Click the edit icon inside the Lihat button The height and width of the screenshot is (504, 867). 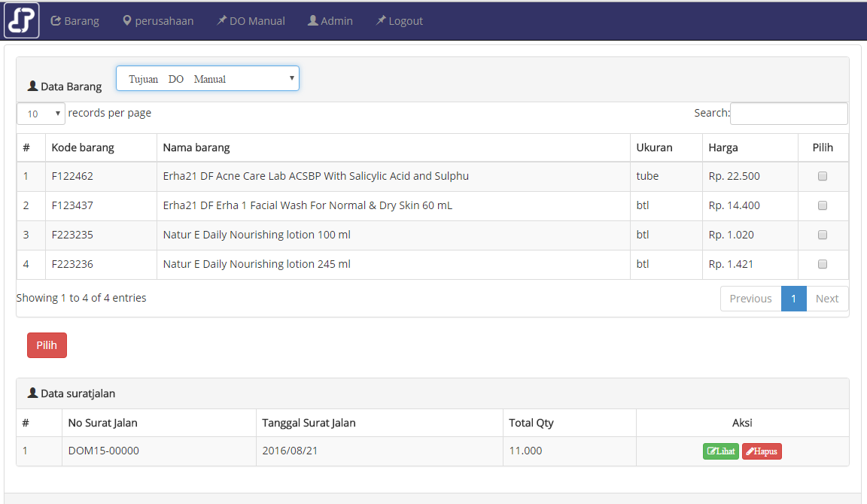click(712, 451)
